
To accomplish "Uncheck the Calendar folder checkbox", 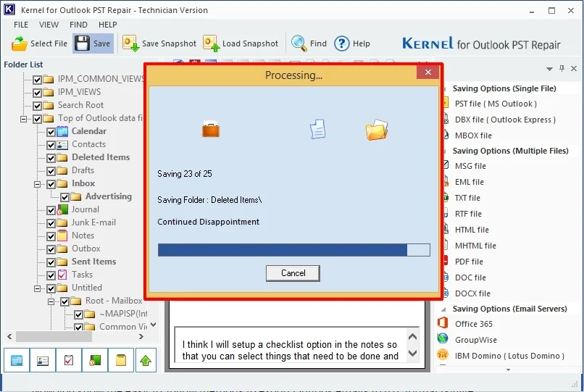I will pyautogui.click(x=51, y=132).
